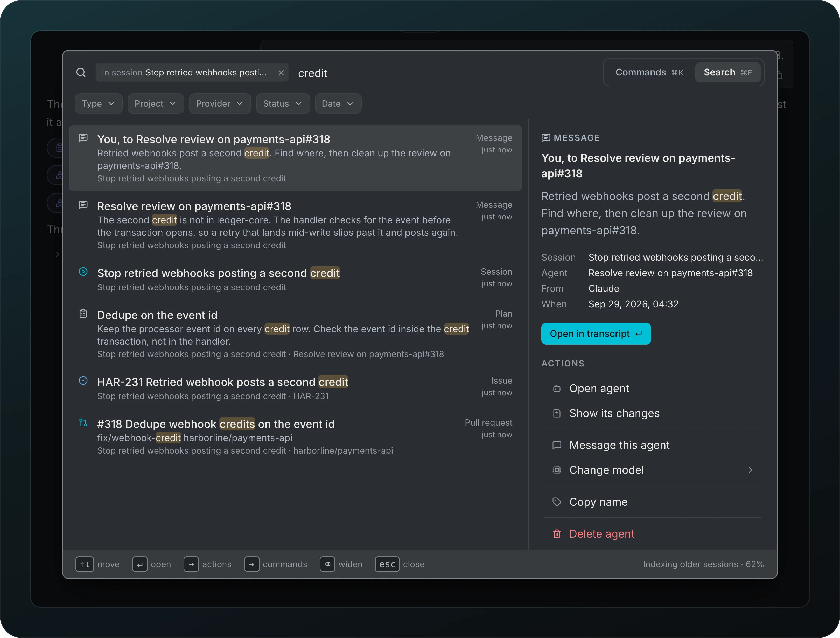This screenshot has height=638, width=840.
Task: Open the Status filter dropdown
Action: click(283, 104)
